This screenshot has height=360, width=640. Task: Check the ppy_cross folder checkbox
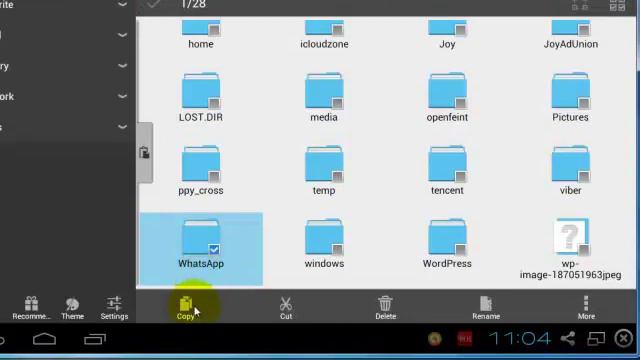[214, 176]
